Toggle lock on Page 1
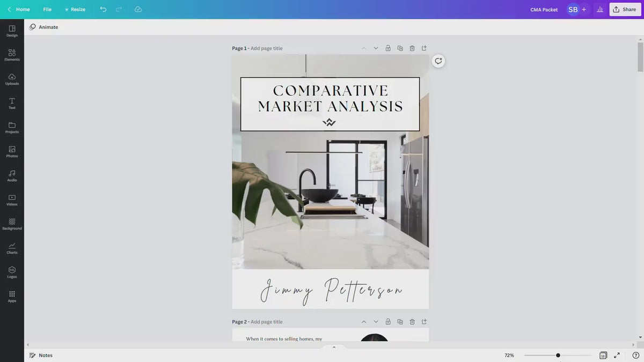Screen dimensions: 644x362 point(388,48)
